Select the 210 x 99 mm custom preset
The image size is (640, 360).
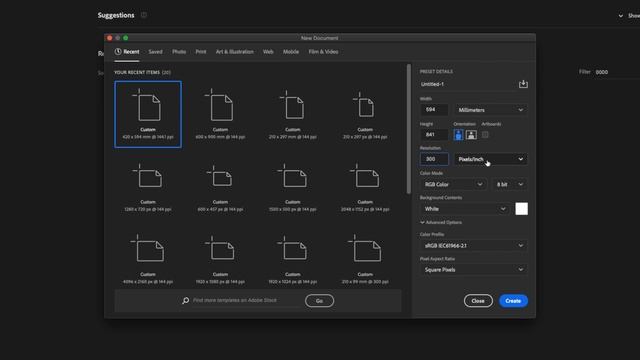[x=365, y=259]
